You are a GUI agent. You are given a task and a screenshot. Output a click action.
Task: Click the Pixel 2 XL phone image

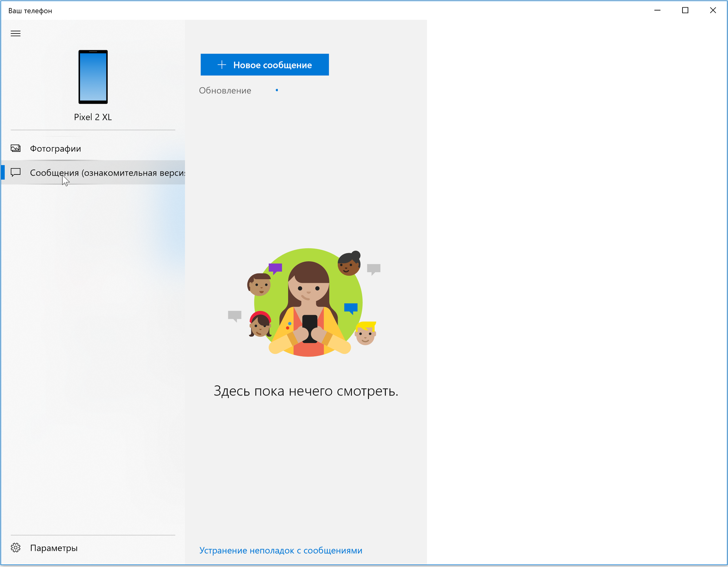pyautogui.click(x=93, y=77)
